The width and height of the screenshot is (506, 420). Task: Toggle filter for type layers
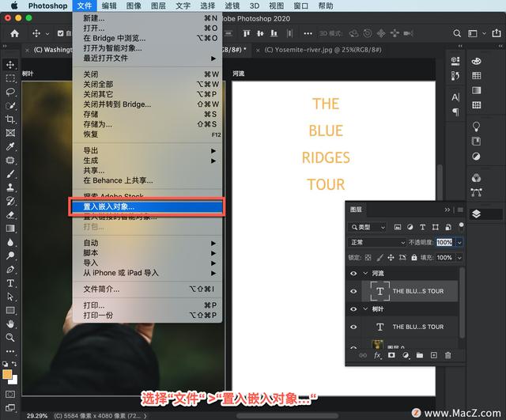(423, 227)
